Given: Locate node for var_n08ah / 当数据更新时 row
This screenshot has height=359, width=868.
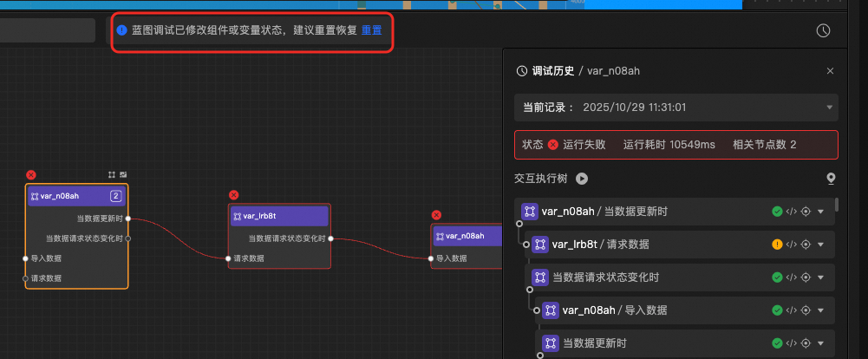Looking at the screenshot, I should click(806, 212).
